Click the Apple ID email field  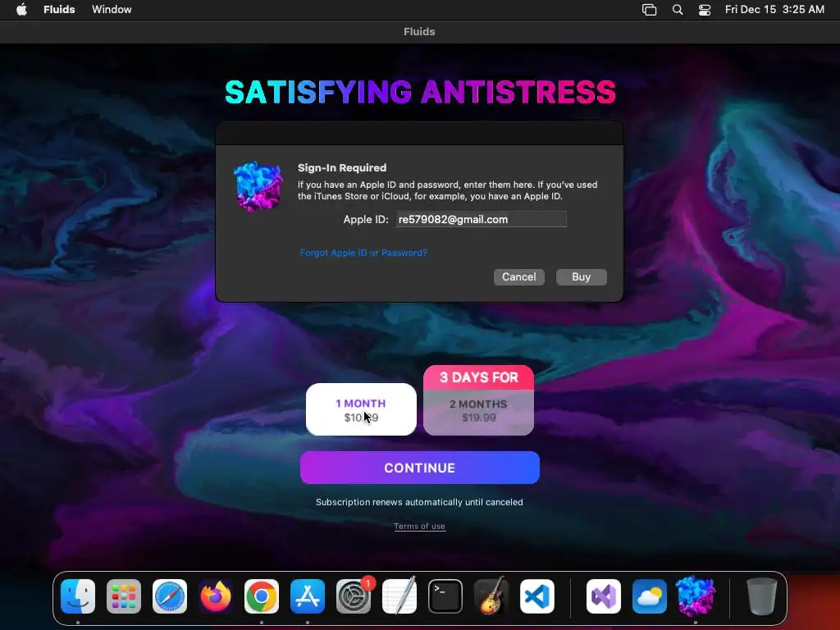[x=481, y=219]
